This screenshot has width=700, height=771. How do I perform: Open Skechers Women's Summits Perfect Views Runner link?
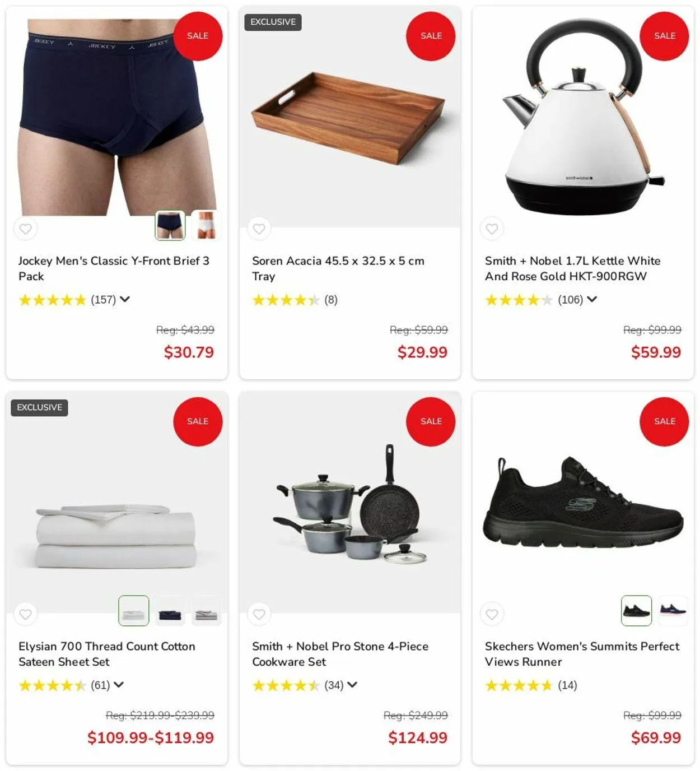point(582,654)
